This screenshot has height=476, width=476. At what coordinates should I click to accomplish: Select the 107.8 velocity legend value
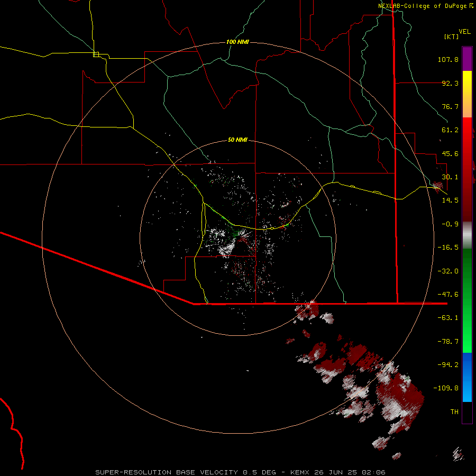[448, 59]
